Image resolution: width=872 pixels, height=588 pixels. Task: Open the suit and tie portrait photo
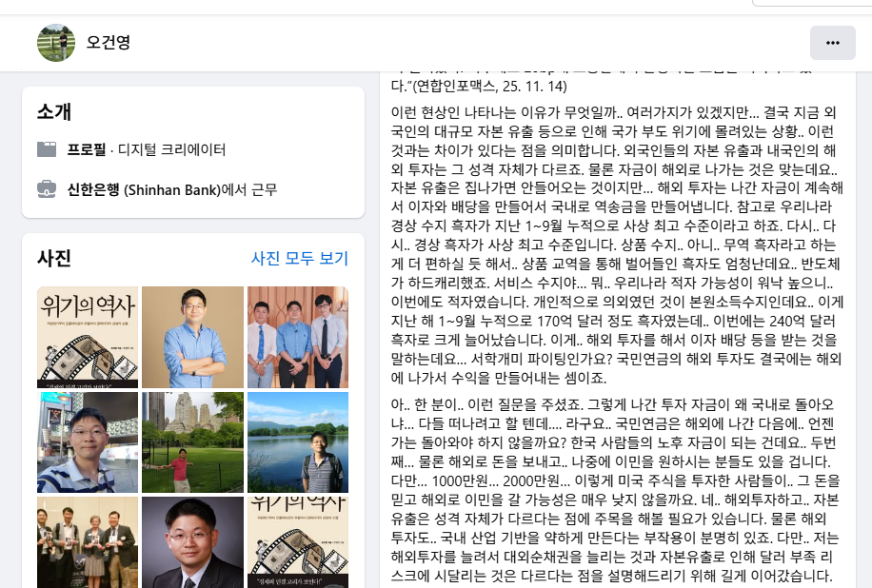tap(192, 542)
